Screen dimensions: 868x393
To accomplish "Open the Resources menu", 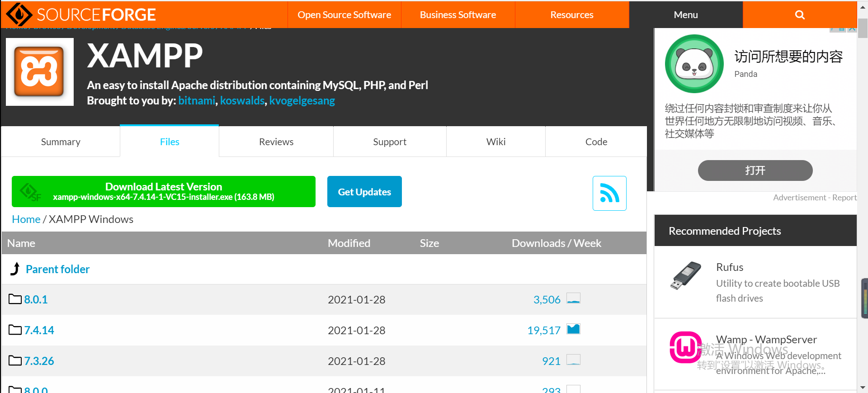I will coord(572,15).
